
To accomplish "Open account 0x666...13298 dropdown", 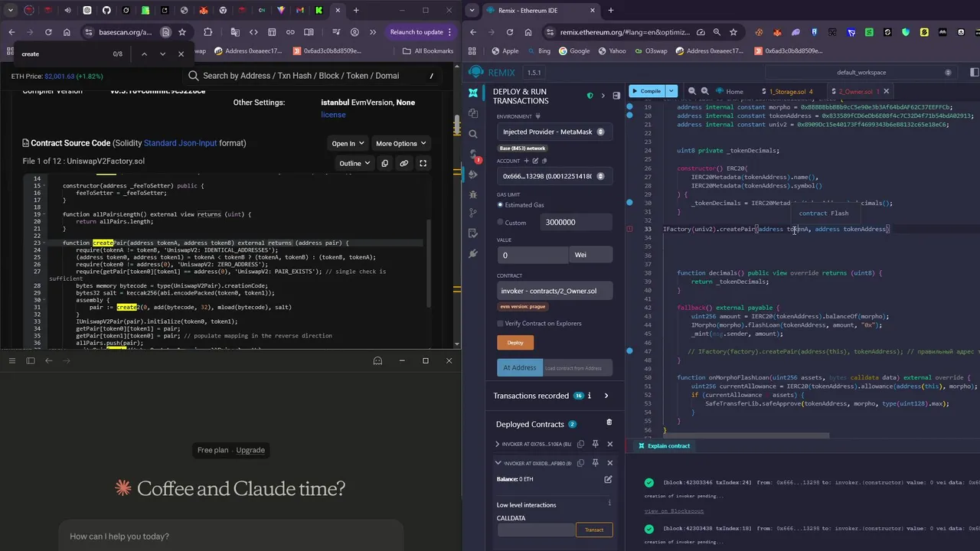I will [554, 176].
